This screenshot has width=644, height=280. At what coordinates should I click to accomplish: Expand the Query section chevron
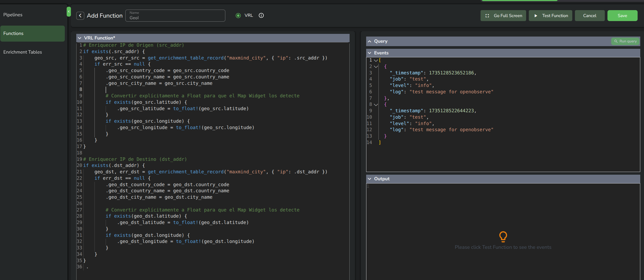pyautogui.click(x=369, y=41)
